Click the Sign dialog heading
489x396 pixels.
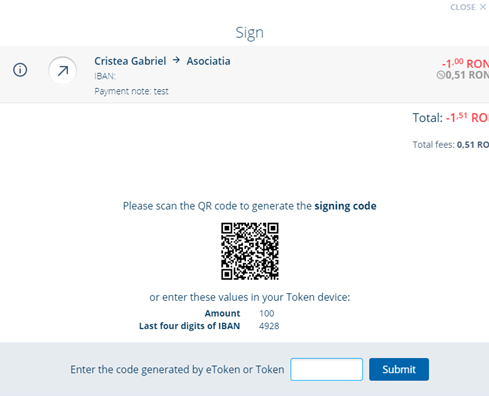(250, 33)
